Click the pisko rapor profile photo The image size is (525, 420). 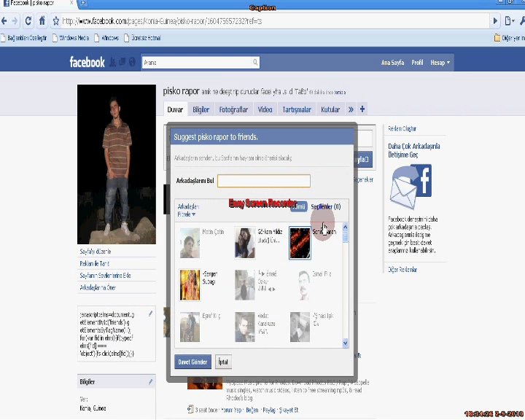(x=117, y=164)
